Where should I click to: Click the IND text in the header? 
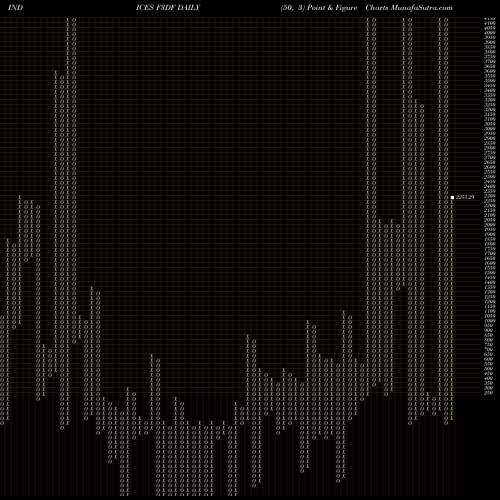(15, 7)
